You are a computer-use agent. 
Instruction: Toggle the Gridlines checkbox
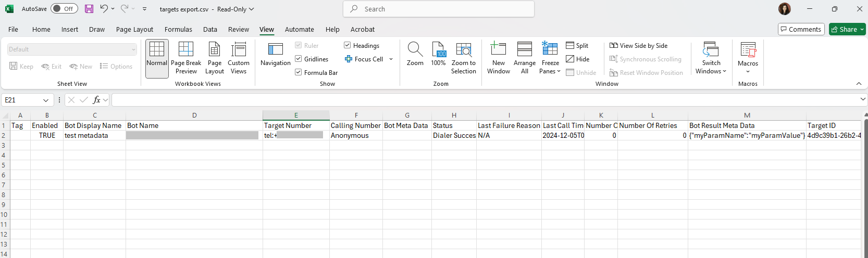[299, 59]
